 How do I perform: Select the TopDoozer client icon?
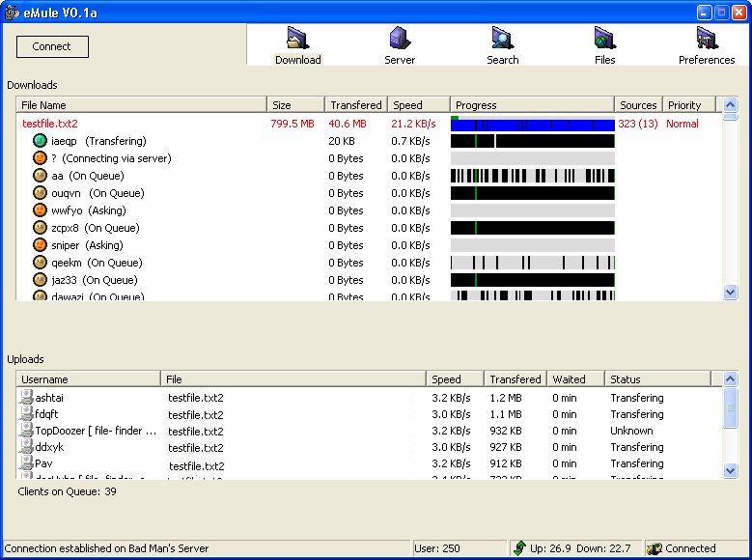click(x=26, y=430)
